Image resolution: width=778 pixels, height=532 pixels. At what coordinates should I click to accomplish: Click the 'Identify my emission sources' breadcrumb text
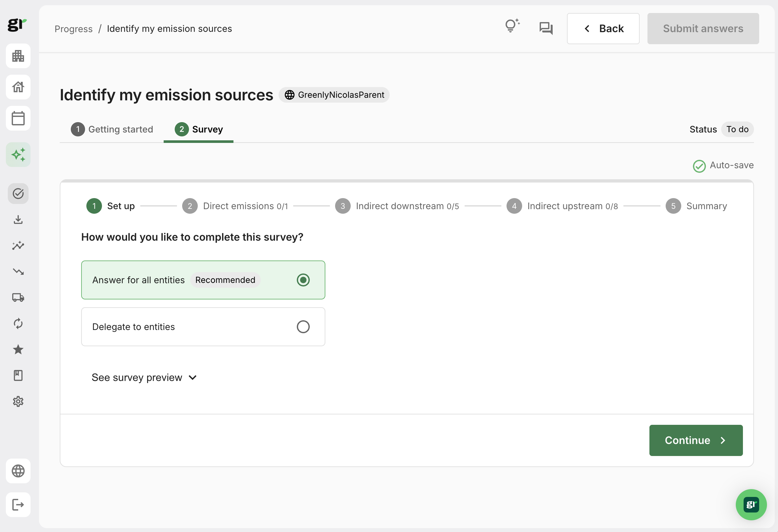click(169, 29)
